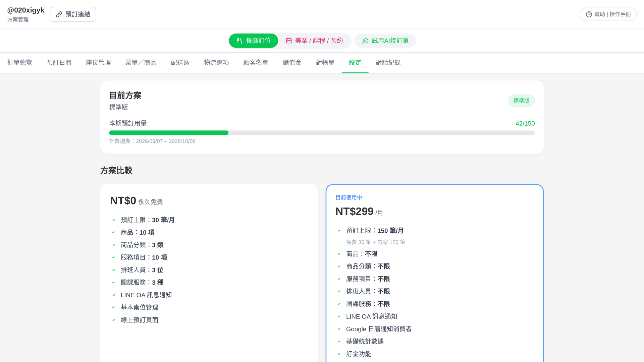The height and width of the screenshot is (362, 644).
Task: Click the 本期預訂用量 progress bar
Action: (x=322, y=133)
